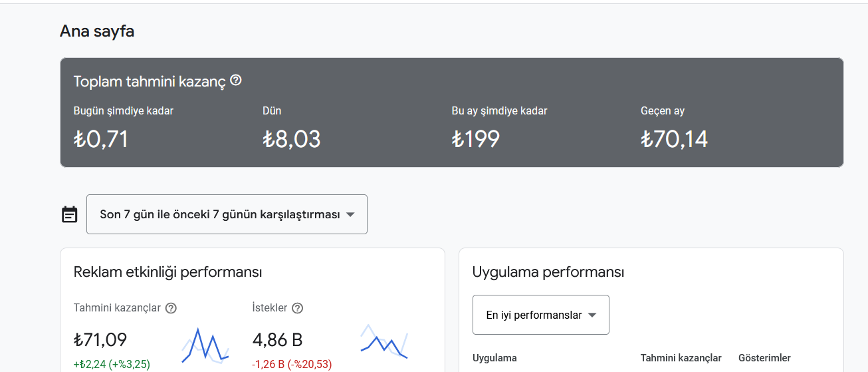
Task: Select the Ana sayfa heading
Action: 97,31
